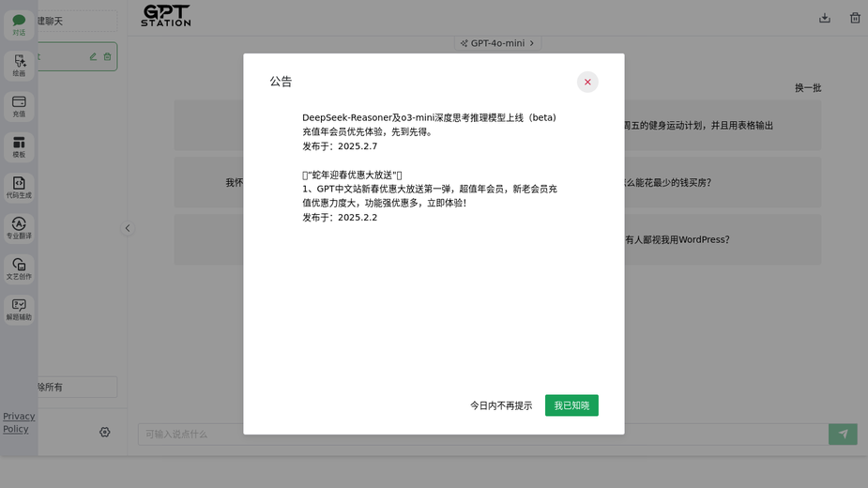This screenshot has height=488, width=868.
Task: Open the 充值 recharge sidebar icon
Action: click(19, 106)
